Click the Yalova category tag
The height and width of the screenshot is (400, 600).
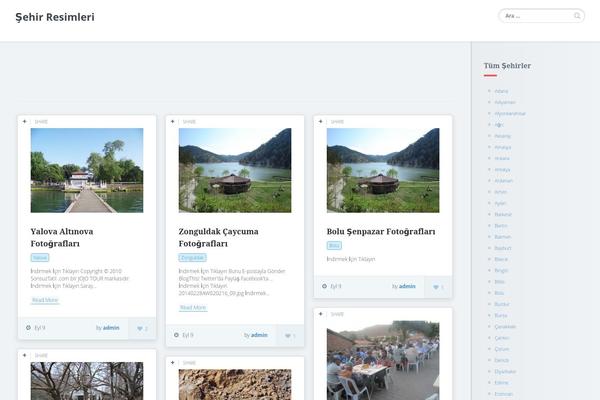tap(40, 258)
